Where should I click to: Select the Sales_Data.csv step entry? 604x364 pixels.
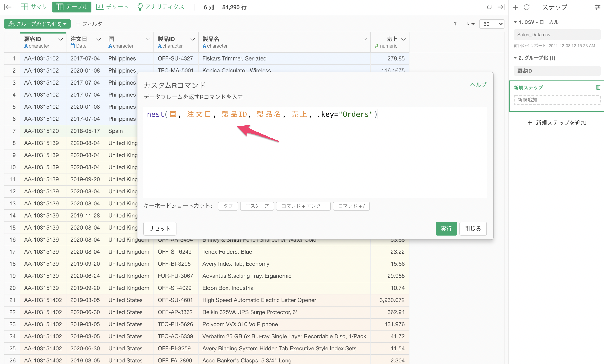tap(557, 35)
